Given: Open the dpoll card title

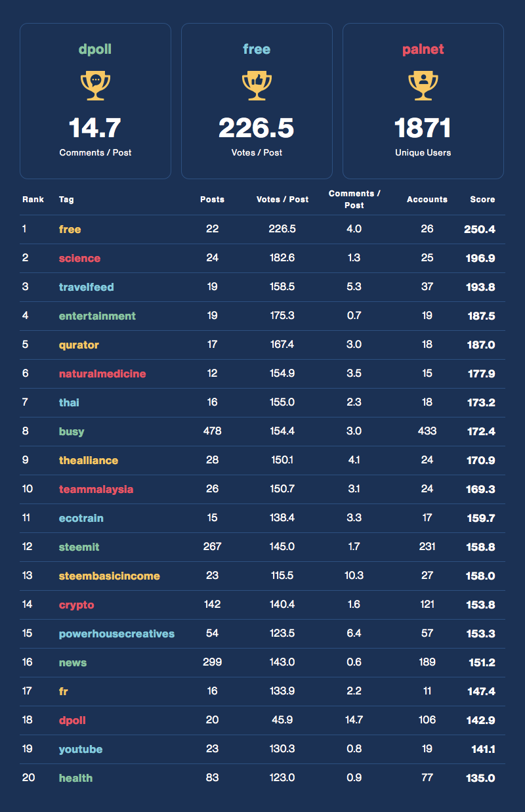Looking at the screenshot, I should click(x=95, y=49).
